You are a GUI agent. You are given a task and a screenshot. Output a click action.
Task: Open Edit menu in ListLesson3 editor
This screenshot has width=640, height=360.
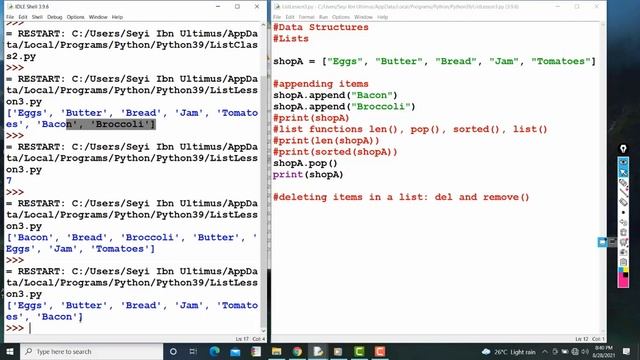290,17
